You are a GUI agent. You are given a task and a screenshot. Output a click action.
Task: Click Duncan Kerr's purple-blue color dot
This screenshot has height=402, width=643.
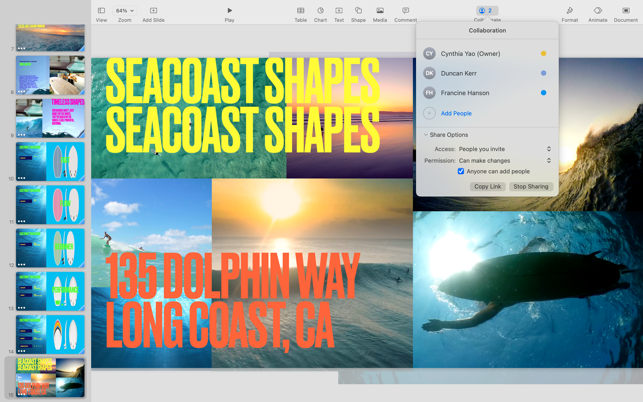click(x=543, y=73)
